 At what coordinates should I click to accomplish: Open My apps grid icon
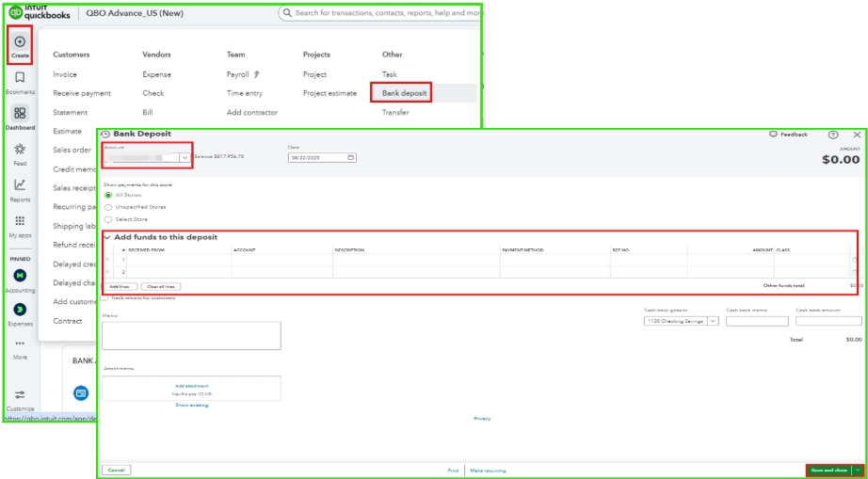click(20, 221)
